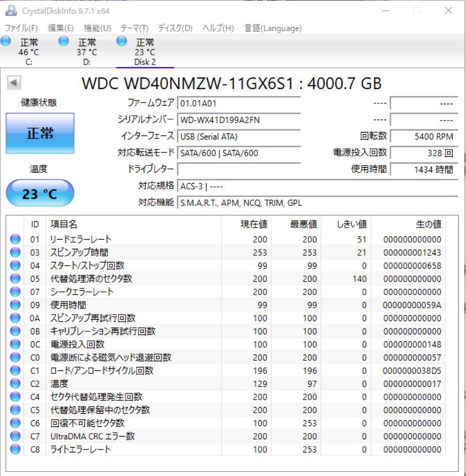Click the indicator next to UltraDMA CRC エラー数
Screen dimensions: 466x476
click(x=15, y=436)
